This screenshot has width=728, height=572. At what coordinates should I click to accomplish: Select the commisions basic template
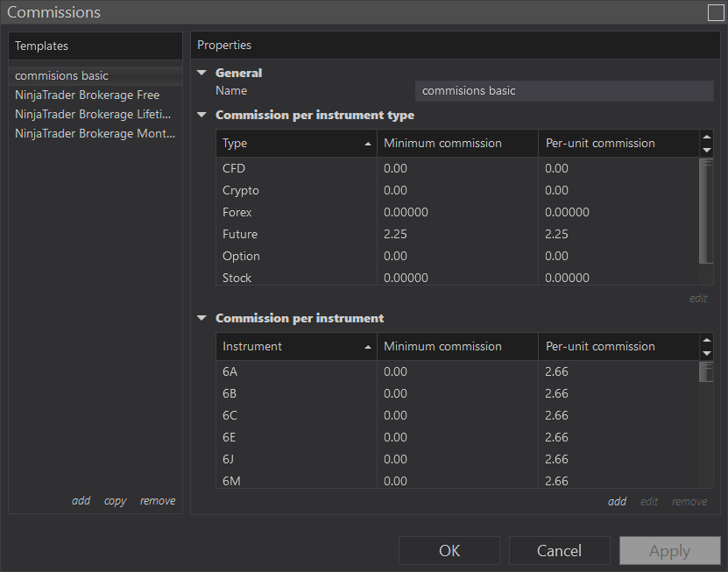point(62,76)
